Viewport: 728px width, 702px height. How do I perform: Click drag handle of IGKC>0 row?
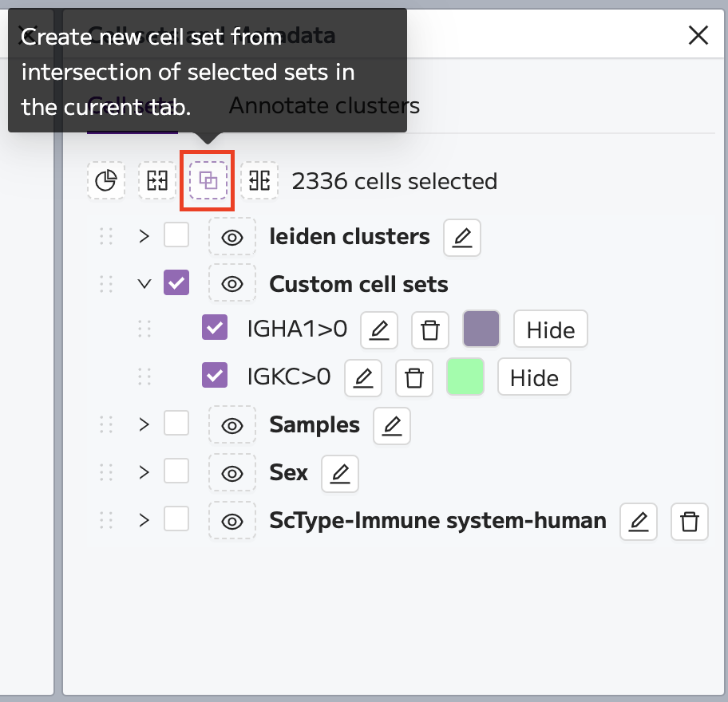(144, 377)
